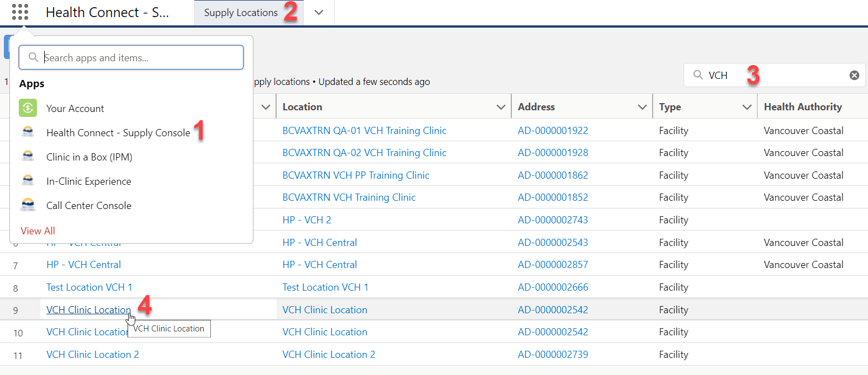The height and width of the screenshot is (375, 868).
Task: Open Test Location VCH 1 name link in row 8
Action: click(89, 287)
